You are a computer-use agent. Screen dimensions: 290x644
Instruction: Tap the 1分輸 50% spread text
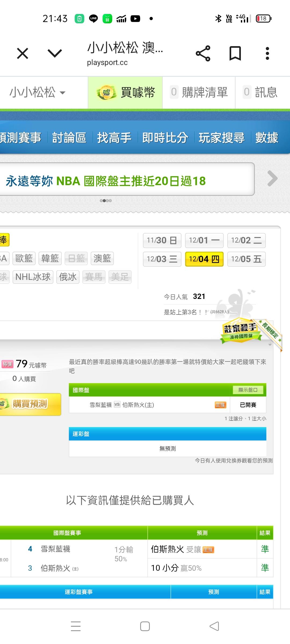pyautogui.click(x=124, y=554)
